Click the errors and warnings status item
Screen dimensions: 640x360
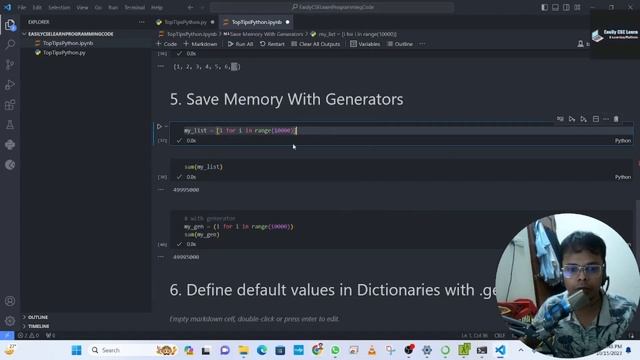point(28,336)
